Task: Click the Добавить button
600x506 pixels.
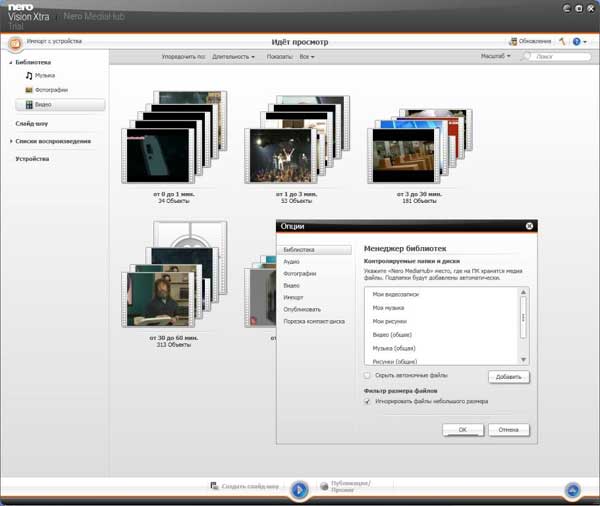Action: [x=509, y=377]
